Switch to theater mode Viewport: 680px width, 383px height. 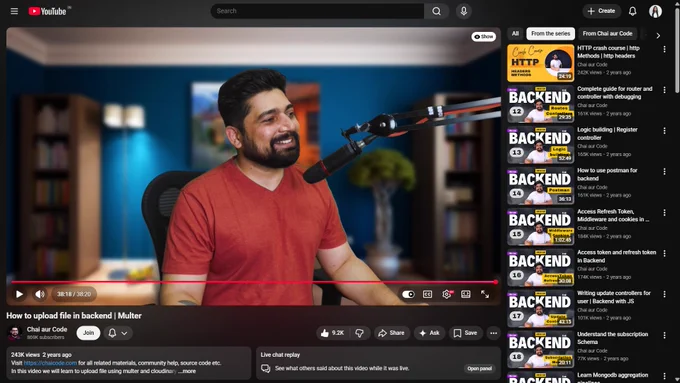click(466, 294)
